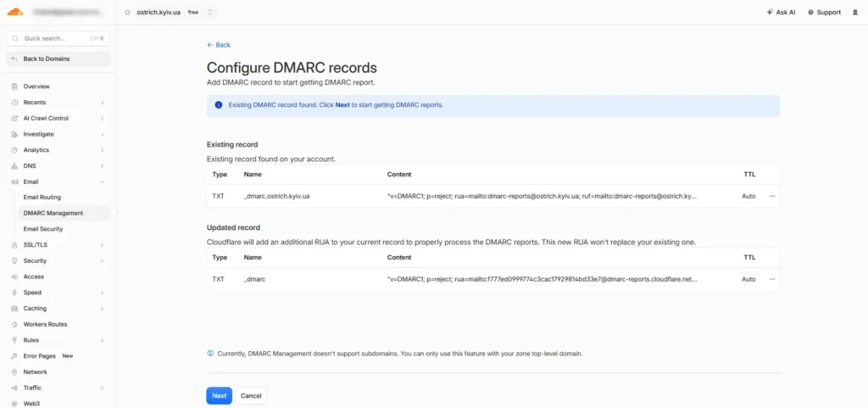Select updated record content text
The width and height of the screenshot is (868, 408).
[542, 279]
